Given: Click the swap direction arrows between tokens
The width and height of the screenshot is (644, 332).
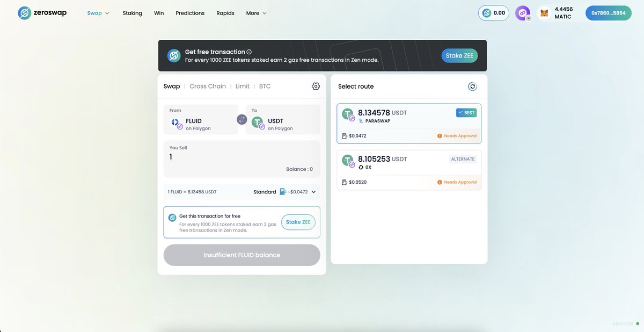Looking at the screenshot, I should coord(241,120).
